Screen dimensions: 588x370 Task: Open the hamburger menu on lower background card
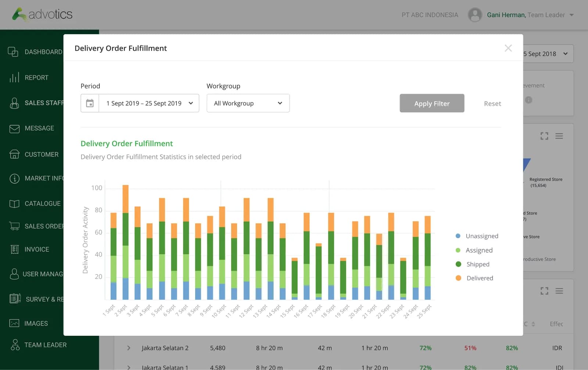pos(559,291)
